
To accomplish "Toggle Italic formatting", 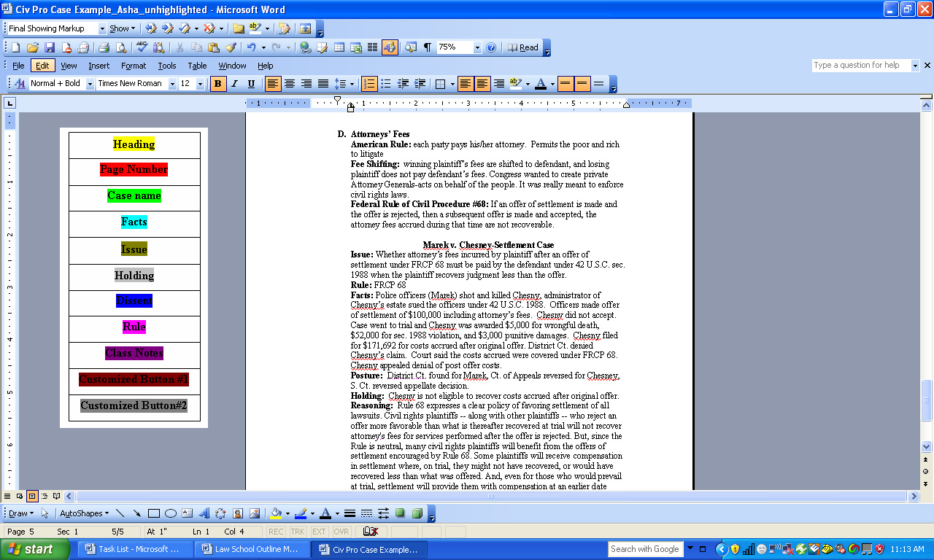I will pyautogui.click(x=234, y=84).
